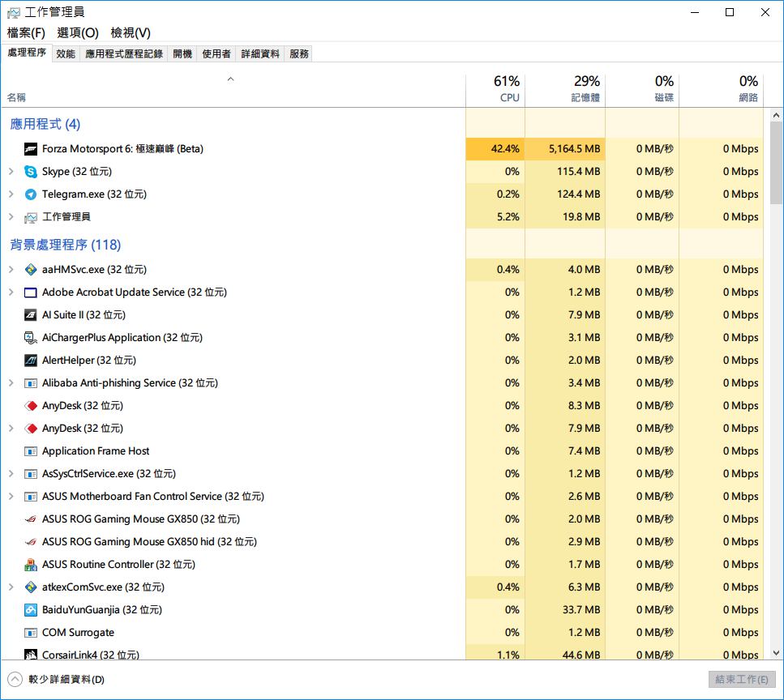Expand the aaHMSvc.exe process entry
Image resolution: width=784 pixels, height=700 pixels.
[x=11, y=270]
